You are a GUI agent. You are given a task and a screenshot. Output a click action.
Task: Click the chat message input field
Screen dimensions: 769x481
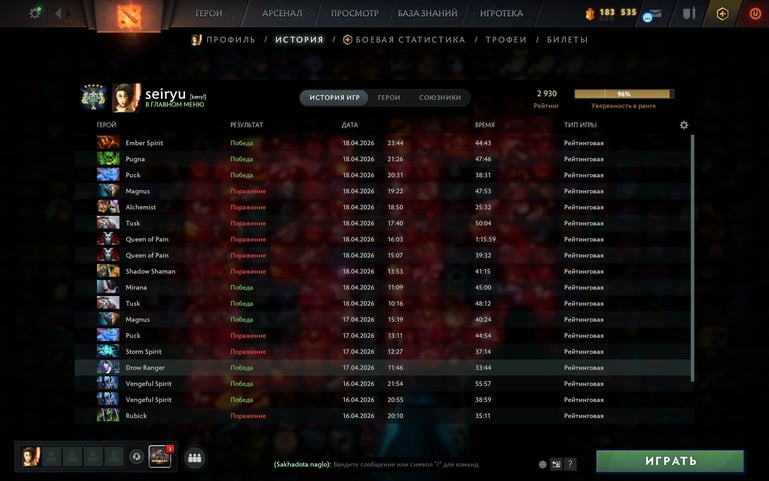click(405, 464)
